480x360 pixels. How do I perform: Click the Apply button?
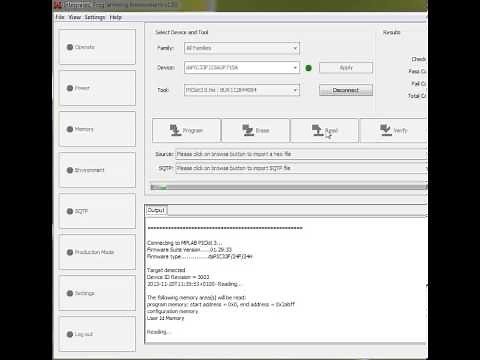pos(346,68)
